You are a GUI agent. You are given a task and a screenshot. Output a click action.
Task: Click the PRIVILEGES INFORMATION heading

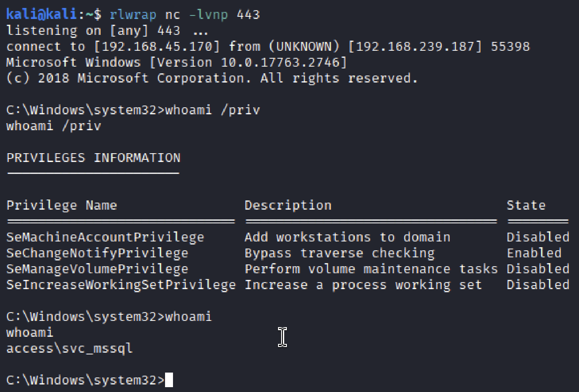click(93, 158)
